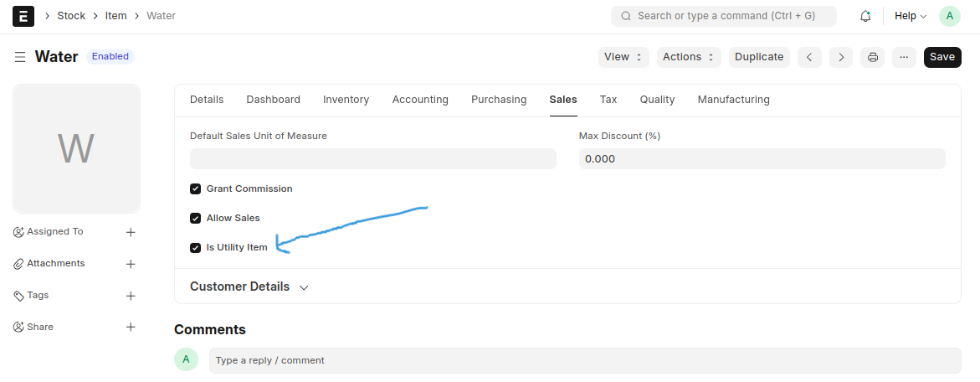Open the notifications bell
Screen dimensions: 980x382
click(865, 16)
